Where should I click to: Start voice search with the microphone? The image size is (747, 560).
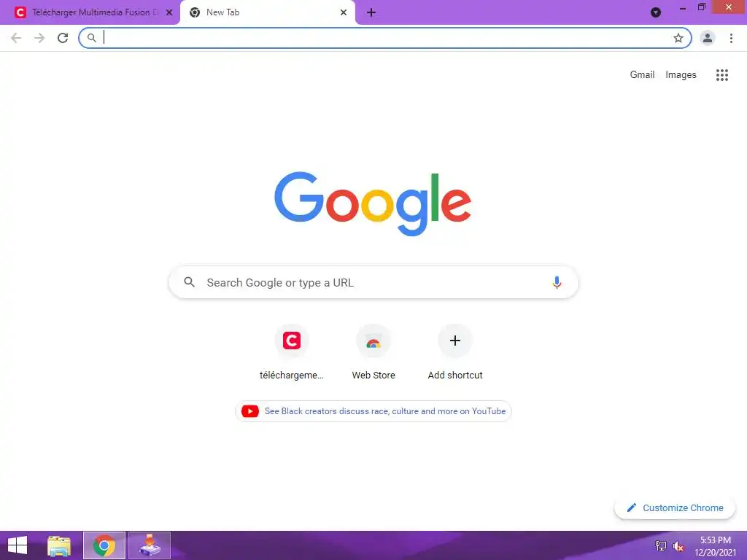pos(557,282)
